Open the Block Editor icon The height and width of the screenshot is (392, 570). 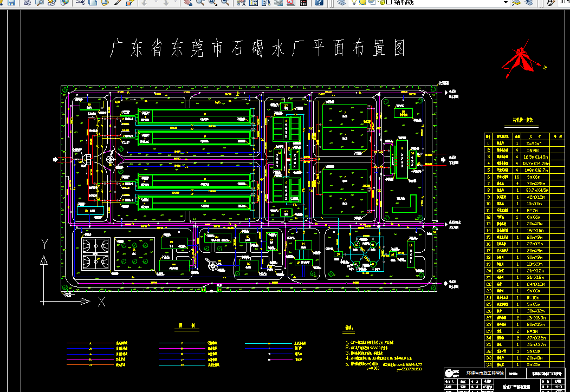point(130,2)
